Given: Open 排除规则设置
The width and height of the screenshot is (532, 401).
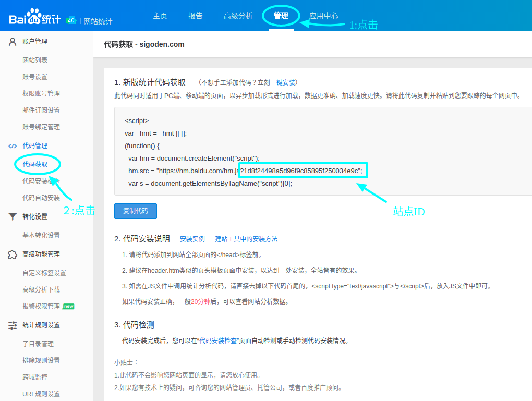Looking at the screenshot, I should point(41,361).
